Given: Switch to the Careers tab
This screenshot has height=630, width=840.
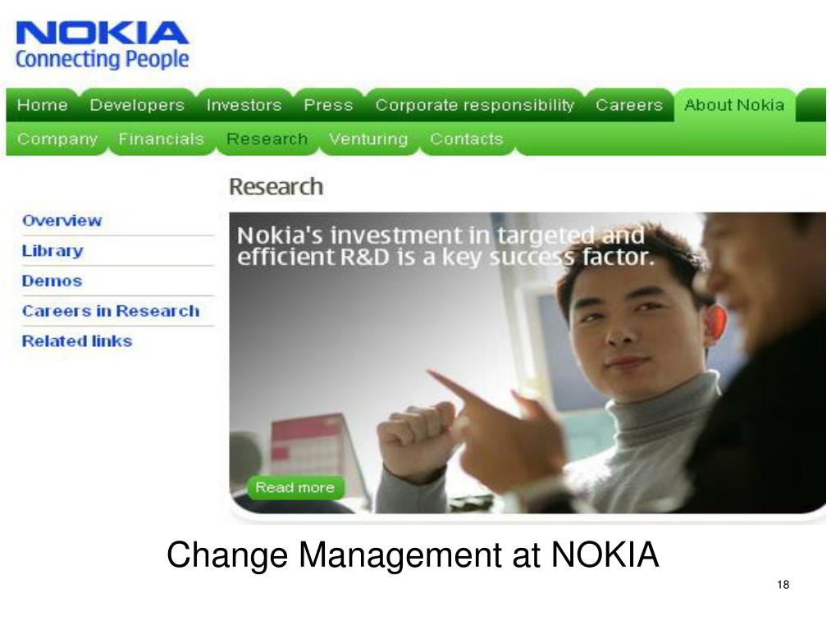Looking at the screenshot, I should pos(629,105).
